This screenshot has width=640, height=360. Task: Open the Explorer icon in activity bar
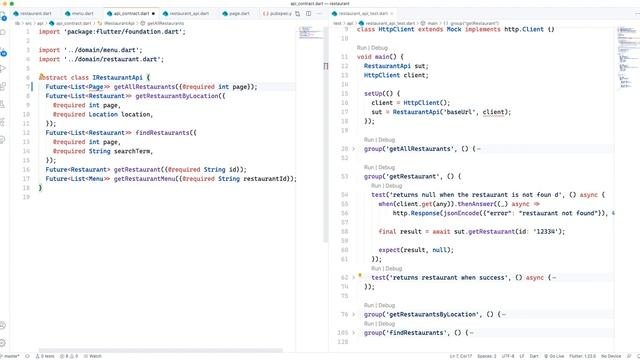pos(3,17)
